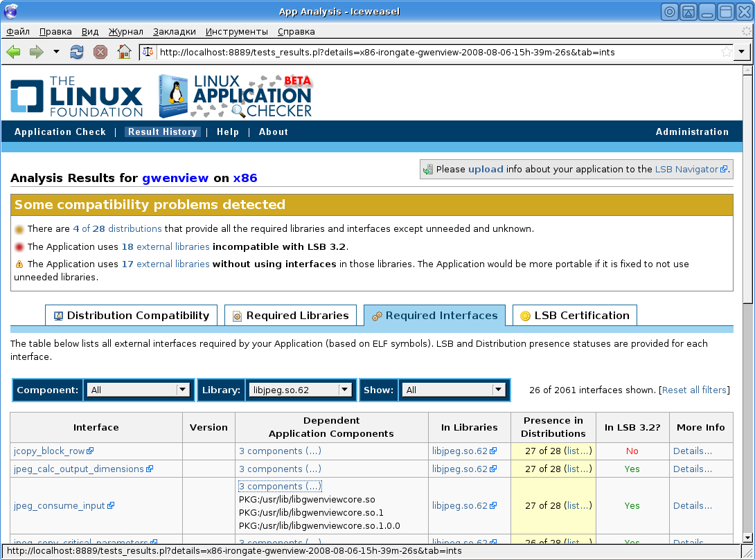Open the Справка menu
Image resolution: width=755 pixels, height=560 pixels.
coord(296,31)
